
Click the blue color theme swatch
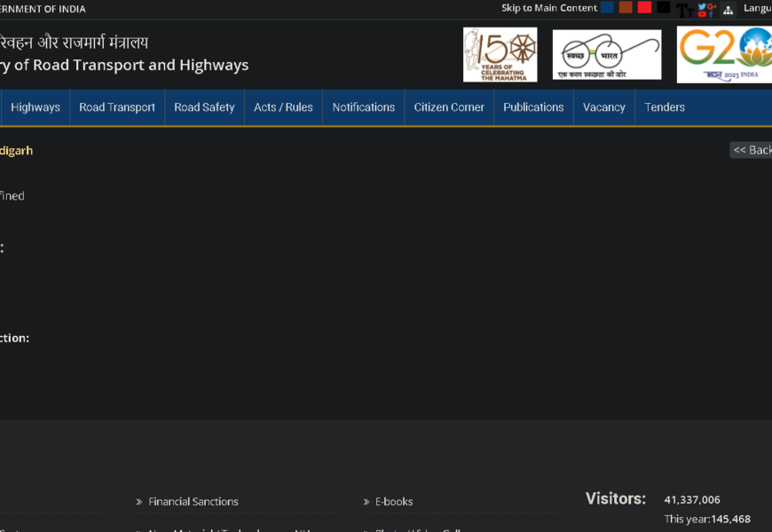coord(607,8)
